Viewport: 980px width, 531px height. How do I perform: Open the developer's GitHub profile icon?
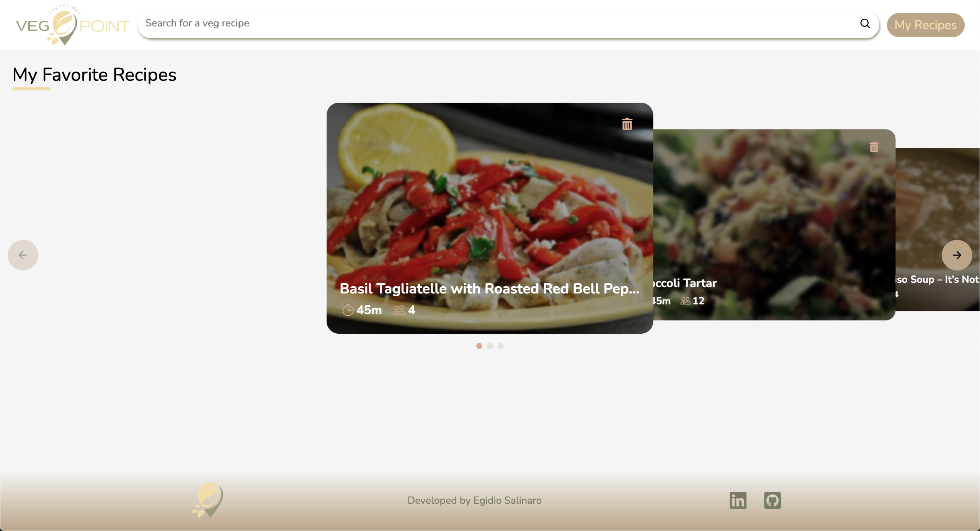tap(773, 500)
